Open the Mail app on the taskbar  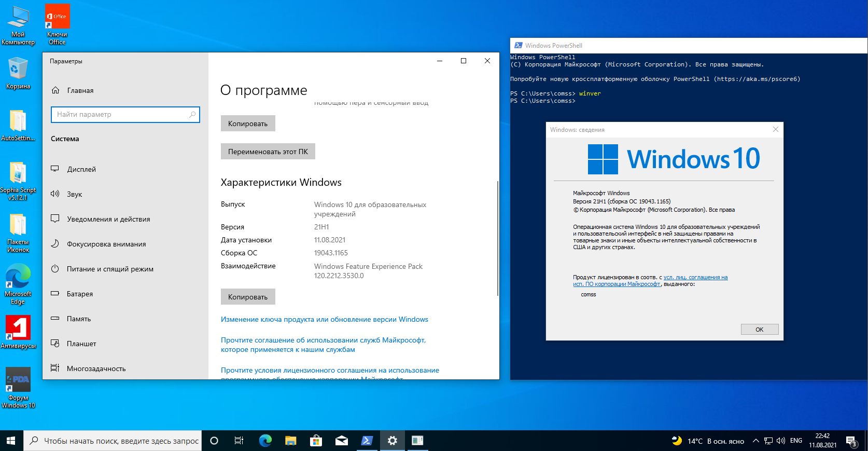(x=341, y=441)
